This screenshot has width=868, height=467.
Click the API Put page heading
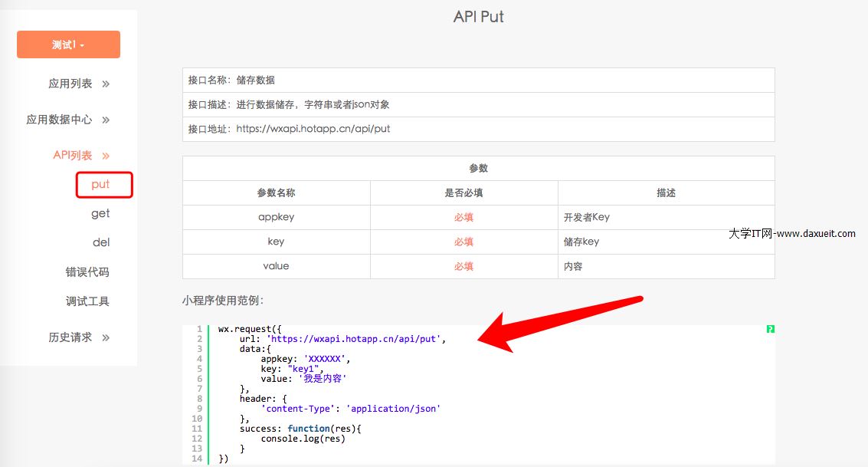(x=478, y=16)
